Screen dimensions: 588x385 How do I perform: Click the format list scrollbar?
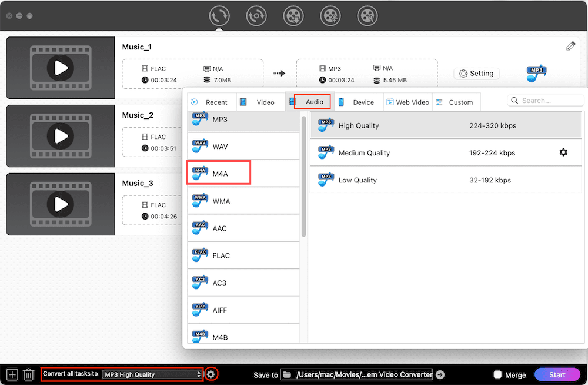tap(303, 177)
